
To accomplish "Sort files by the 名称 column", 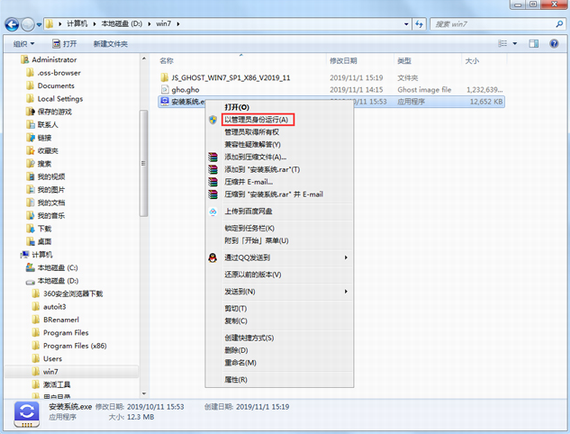I will click(166, 61).
